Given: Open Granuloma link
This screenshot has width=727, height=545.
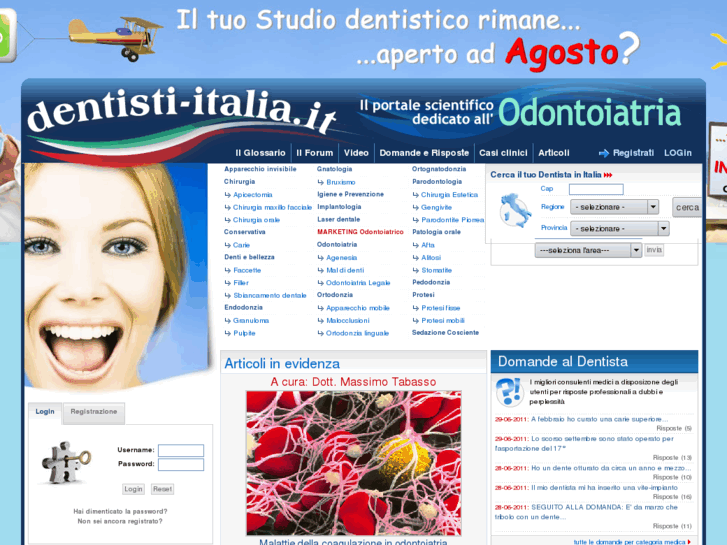Looking at the screenshot, I should point(250,321).
